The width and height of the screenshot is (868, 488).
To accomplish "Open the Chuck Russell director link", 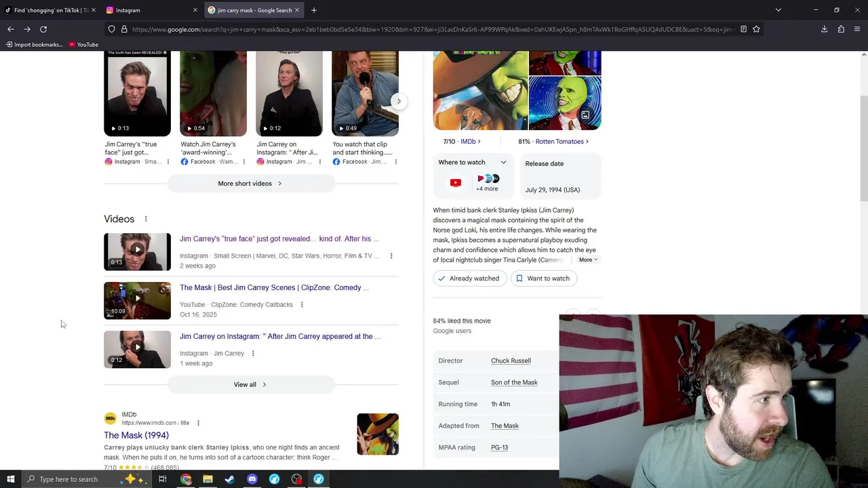I will (511, 361).
